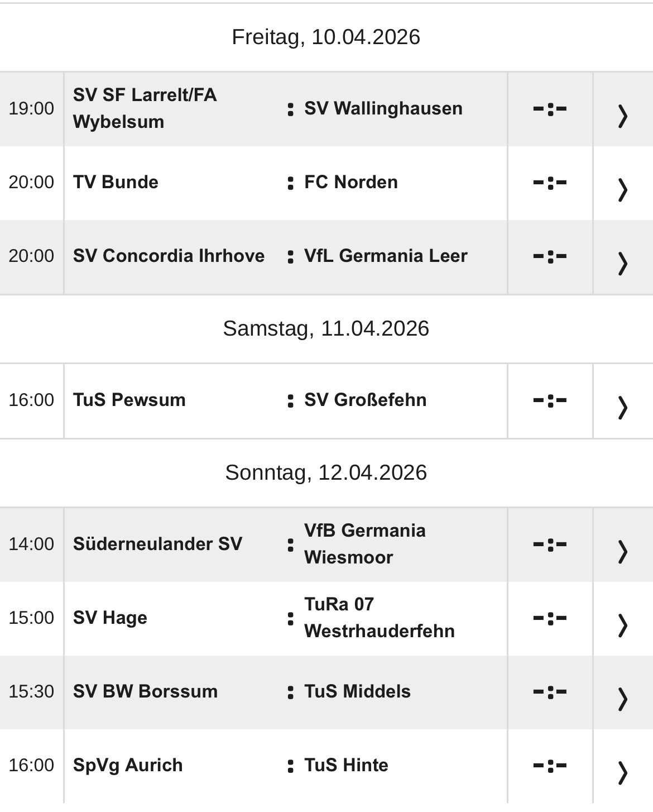Click score placeholder for TV Bunde match
The image size is (653, 812).
click(550, 183)
